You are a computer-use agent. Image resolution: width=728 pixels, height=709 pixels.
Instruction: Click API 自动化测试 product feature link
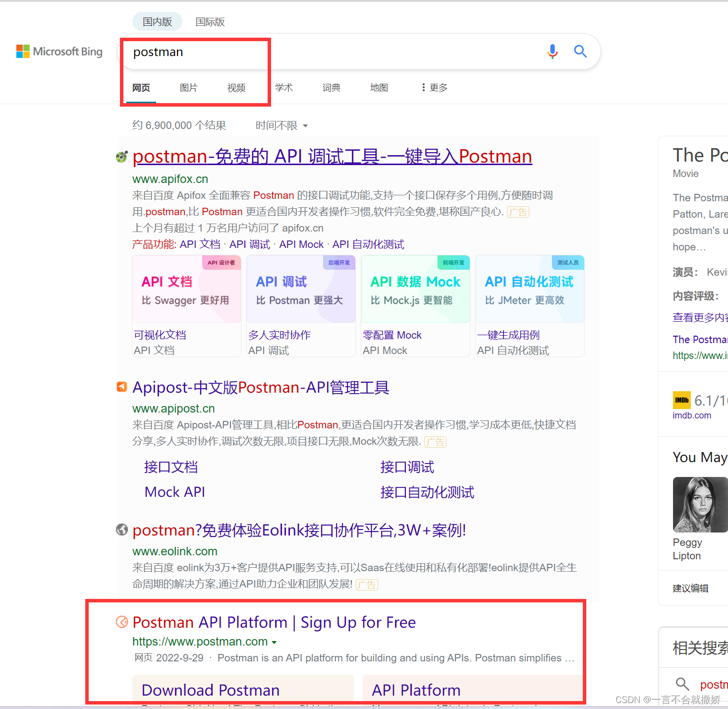pyautogui.click(x=368, y=244)
